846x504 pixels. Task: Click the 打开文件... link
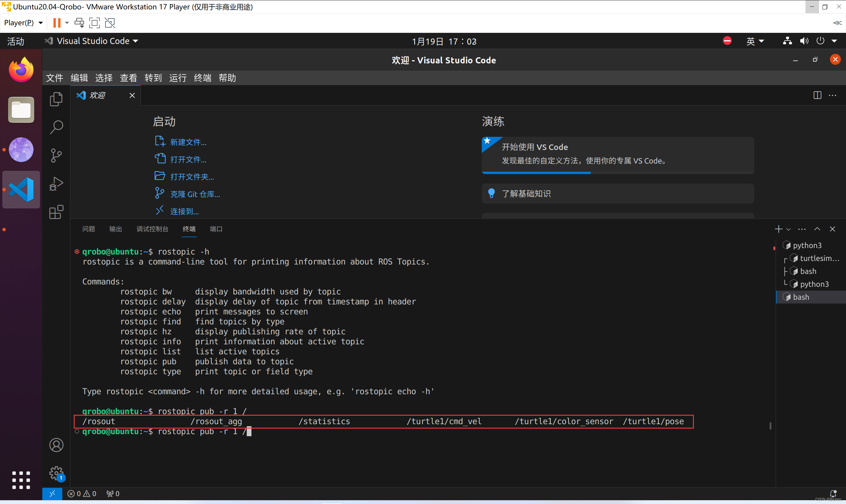[x=188, y=159]
